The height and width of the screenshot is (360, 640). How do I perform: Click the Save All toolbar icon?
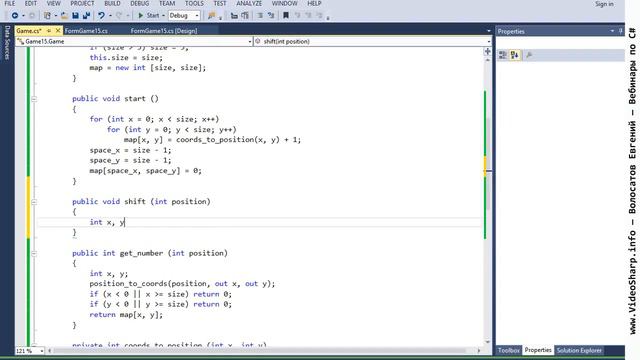tap(86, 16)
